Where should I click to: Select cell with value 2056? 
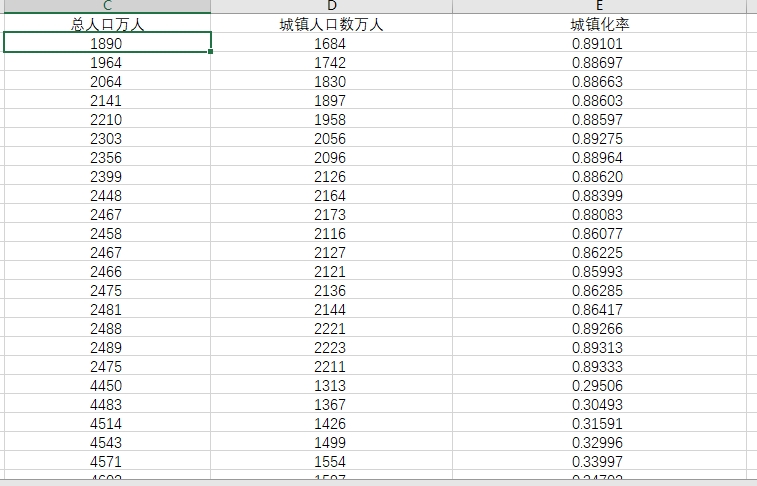point(332,138)
